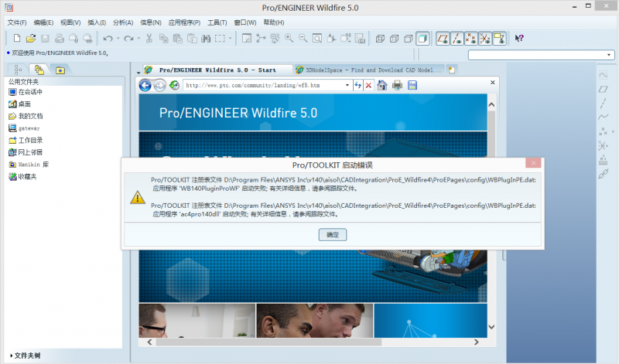Select Wireframe display style icon
The height and width of the screenshot is (364, 619).
380,38
